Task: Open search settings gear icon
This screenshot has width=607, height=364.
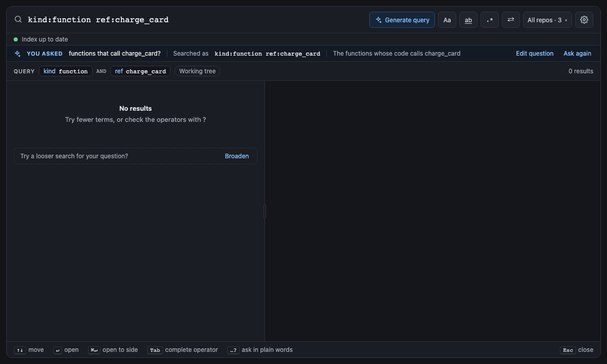Action: click(584, 20)
